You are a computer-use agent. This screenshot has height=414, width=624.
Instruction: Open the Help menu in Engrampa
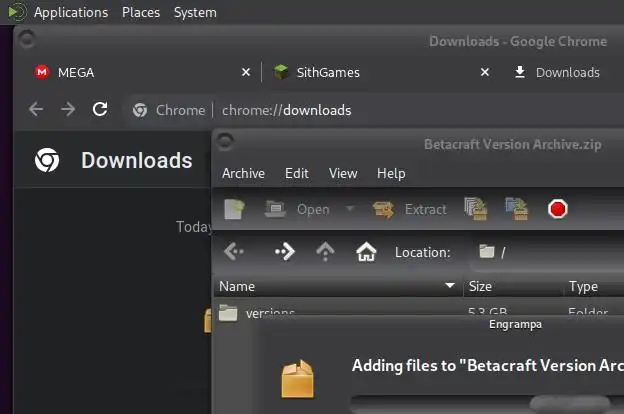391,174
